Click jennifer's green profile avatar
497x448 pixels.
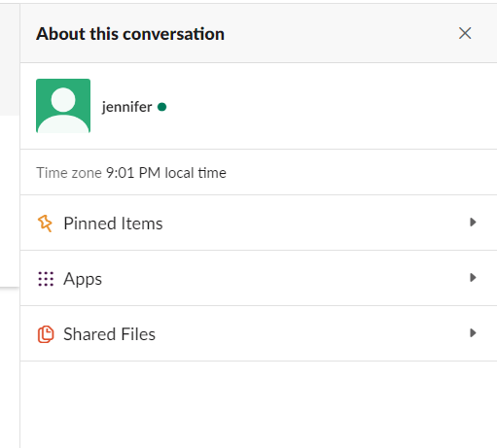click(x=63, y=106)
